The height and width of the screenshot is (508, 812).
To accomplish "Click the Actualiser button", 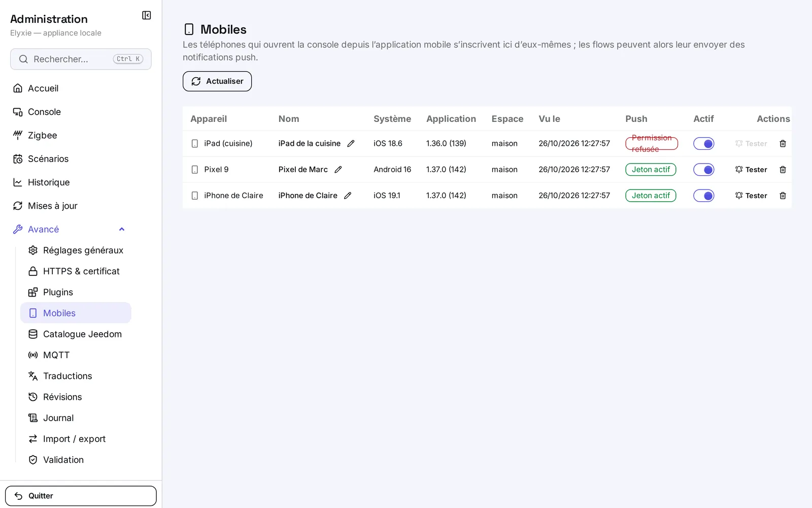I will pyautogui.click(x=217, y=81).
